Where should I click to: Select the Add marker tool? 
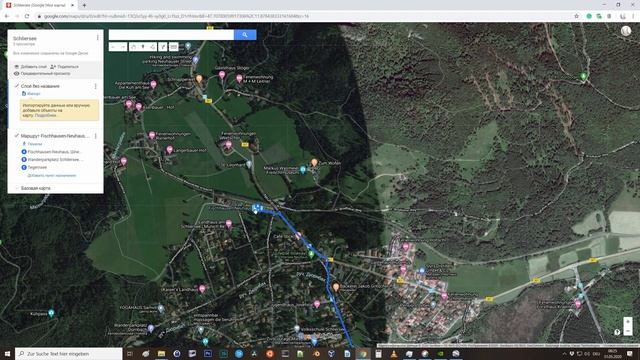[x=143, y=47]
